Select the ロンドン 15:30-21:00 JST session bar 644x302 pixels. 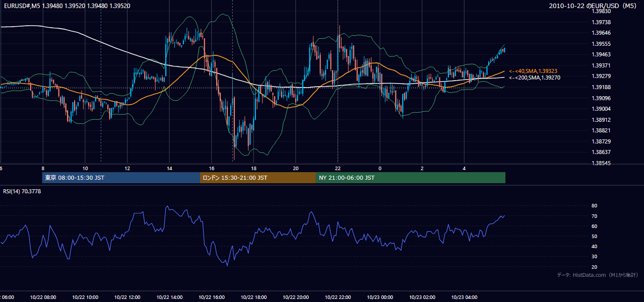[258, 178]
